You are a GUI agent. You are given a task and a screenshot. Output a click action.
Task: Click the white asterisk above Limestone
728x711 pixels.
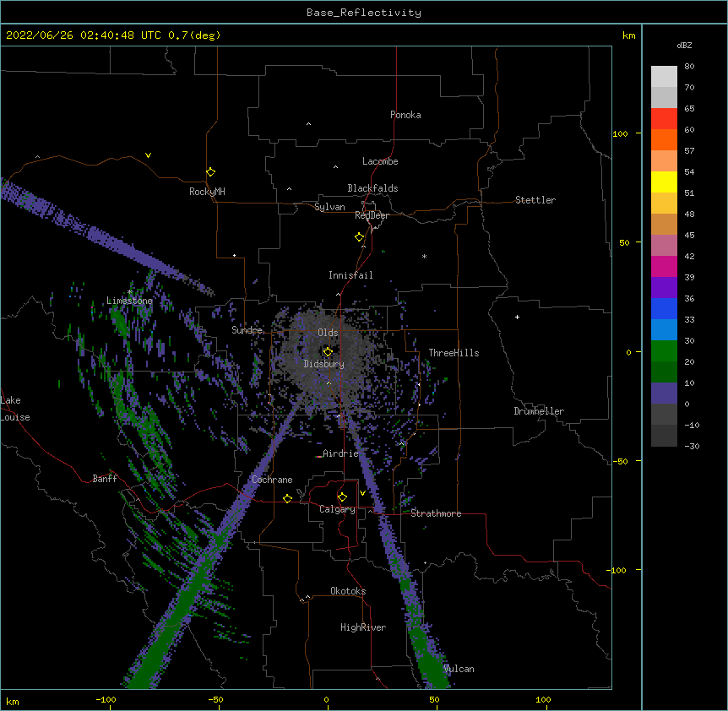(130, 292)
